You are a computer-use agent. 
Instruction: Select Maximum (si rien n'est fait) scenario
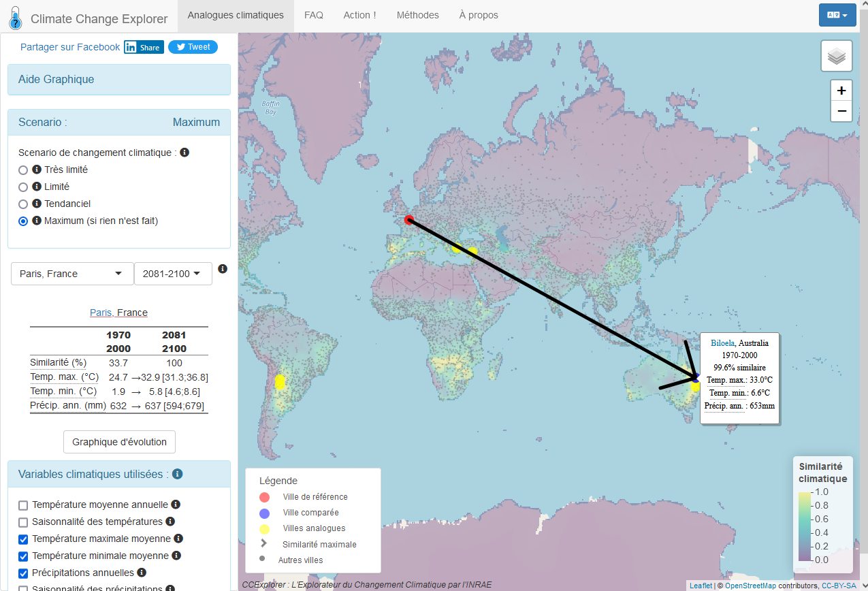[x=23, y=221]
